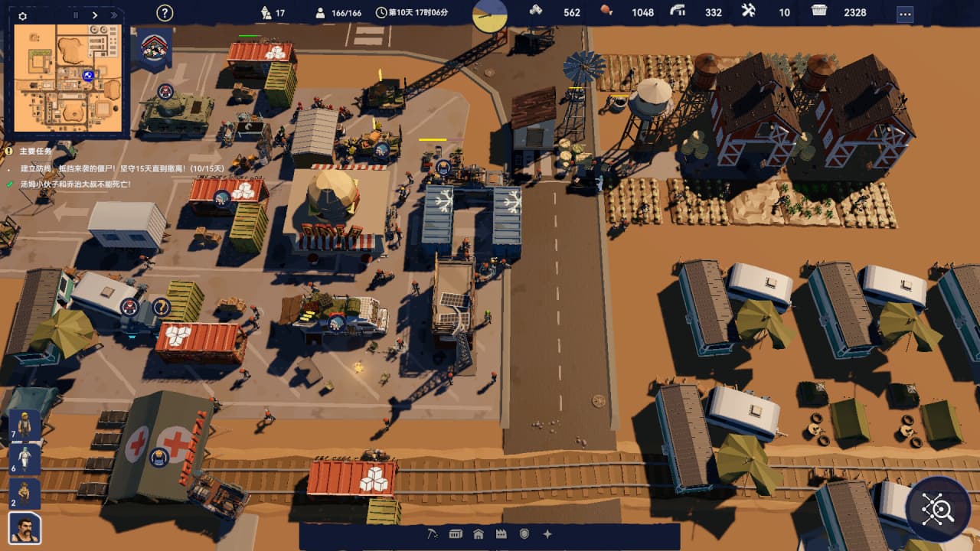Pause the game with the pause button
Image resolution: width=980 pixels, height=551 pixels.
click(76, 15)
